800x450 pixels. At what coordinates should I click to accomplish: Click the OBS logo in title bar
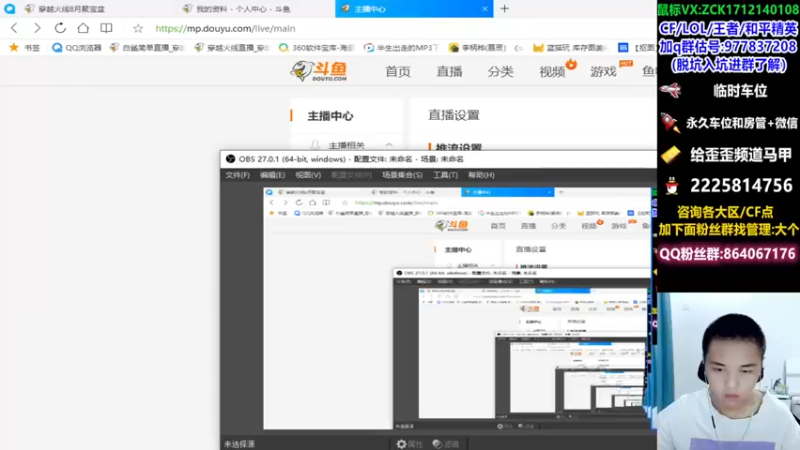pyautogui.click(x=231, y=159)
